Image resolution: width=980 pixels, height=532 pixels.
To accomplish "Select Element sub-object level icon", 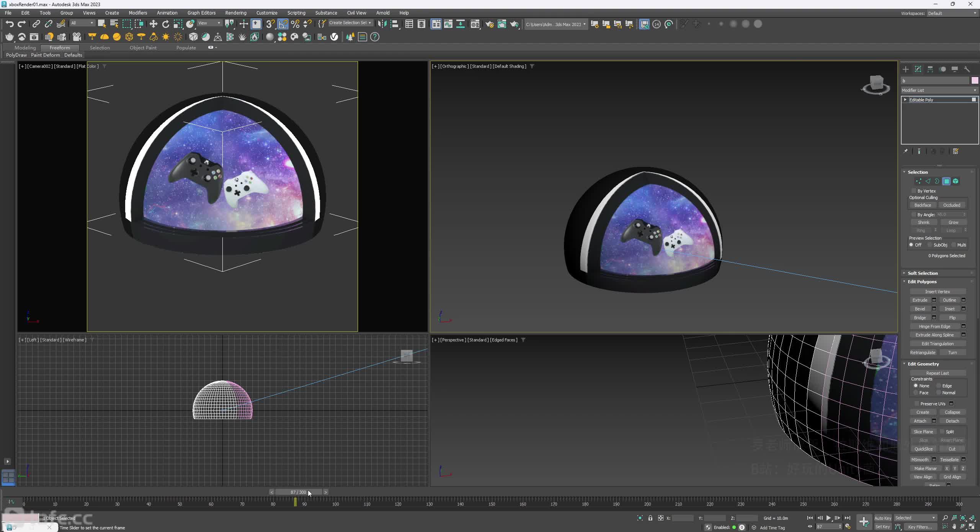I will (x=955, y=181).
